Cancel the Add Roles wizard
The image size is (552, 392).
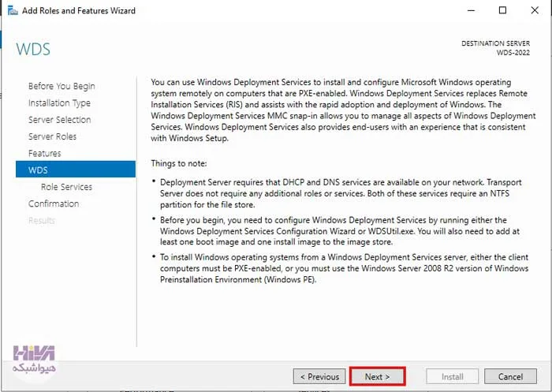(x=510, y=376)
